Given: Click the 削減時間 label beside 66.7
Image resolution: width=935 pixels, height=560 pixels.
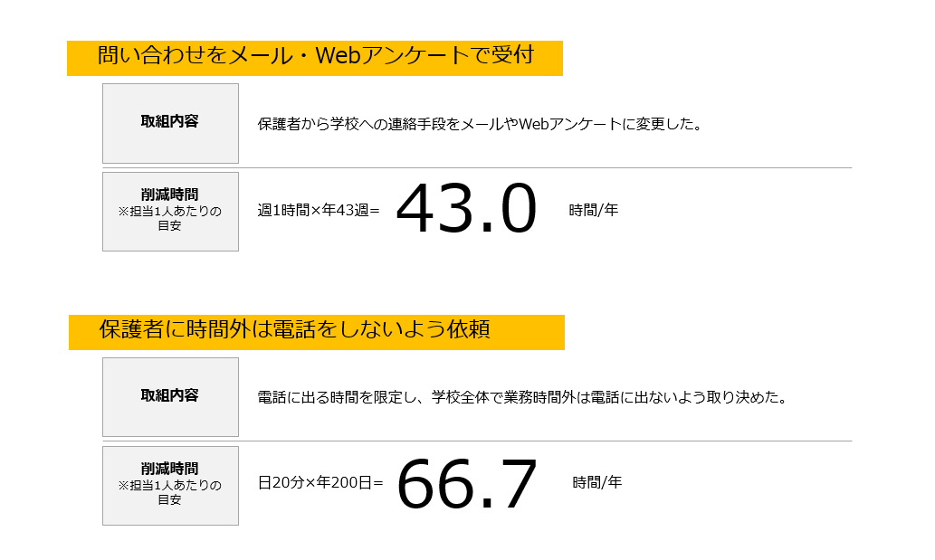Looking at the screenshot, I should click(x=170, y=469).
